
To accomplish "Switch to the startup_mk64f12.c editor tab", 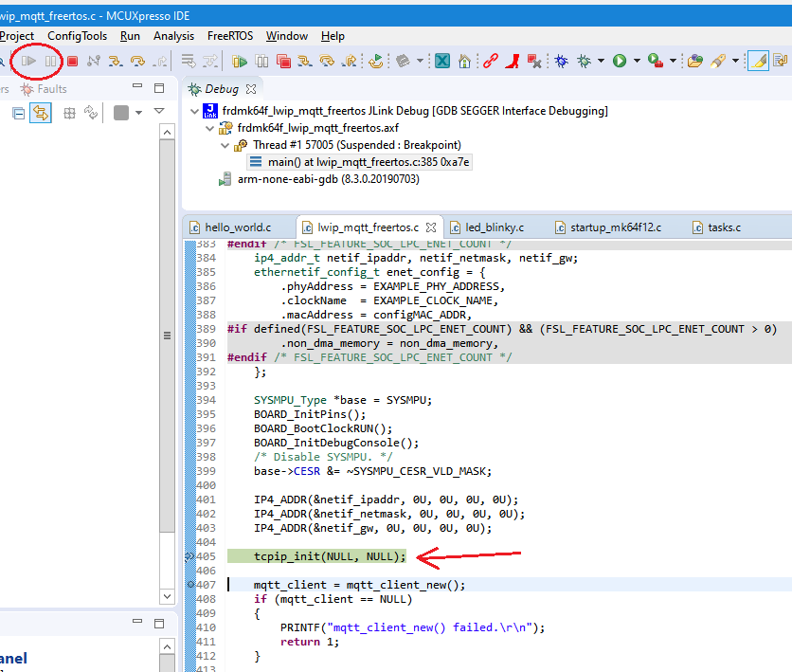I will [x=608, y=227].
